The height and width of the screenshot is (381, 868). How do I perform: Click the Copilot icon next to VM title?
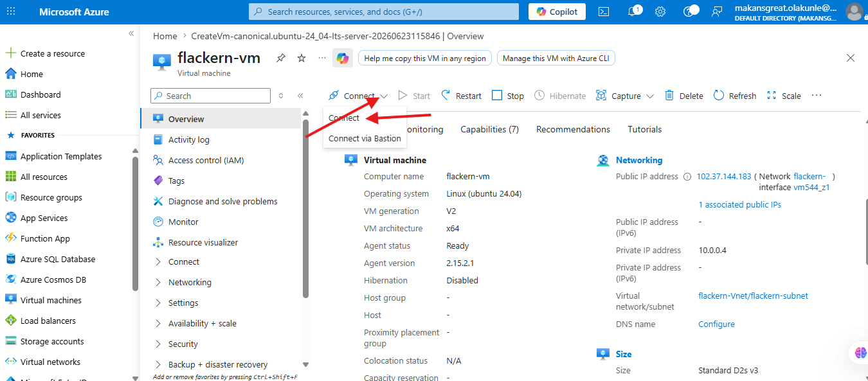point(342,58)
